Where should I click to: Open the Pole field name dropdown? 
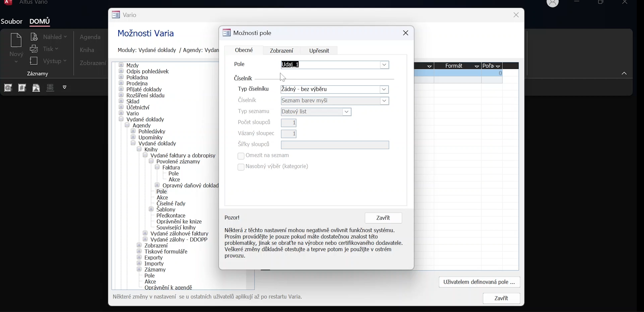click(384, 65)
